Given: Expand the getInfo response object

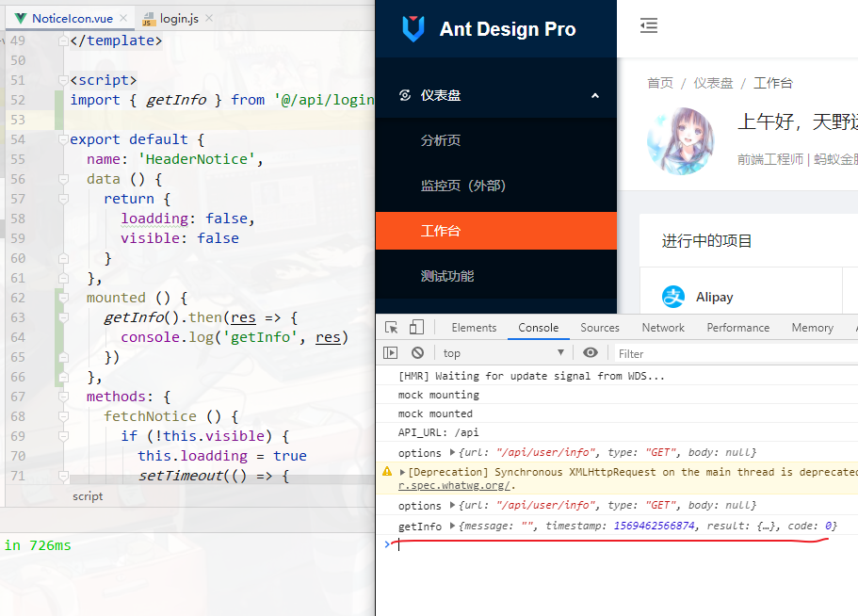Looking at the screenshot, I should pyautogui.click(x=453, y=526).
